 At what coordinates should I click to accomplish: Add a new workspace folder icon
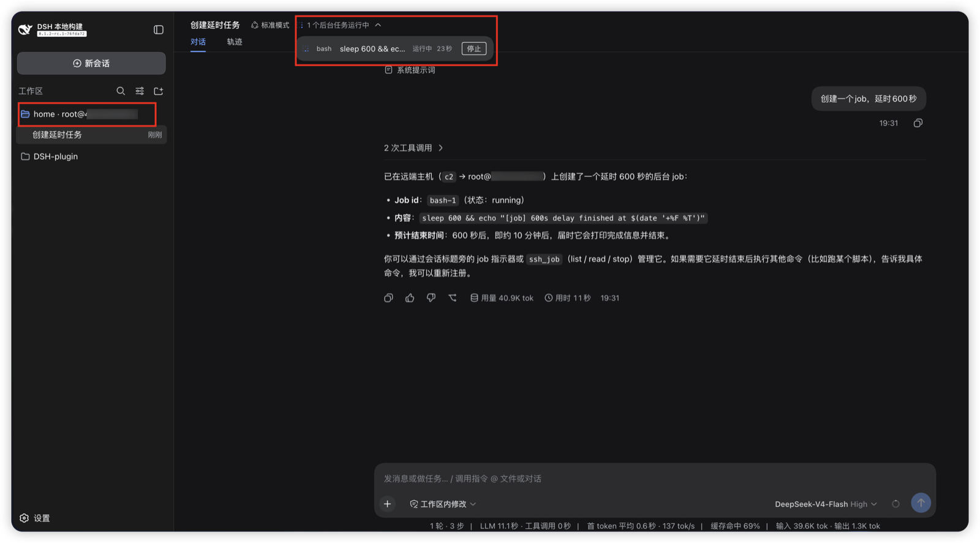coord(159,91)
